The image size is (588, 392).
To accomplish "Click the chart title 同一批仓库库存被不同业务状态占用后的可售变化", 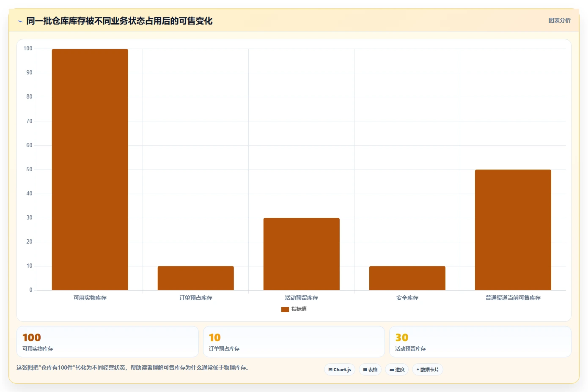I will pyautogui.click(x=119, y=21).
